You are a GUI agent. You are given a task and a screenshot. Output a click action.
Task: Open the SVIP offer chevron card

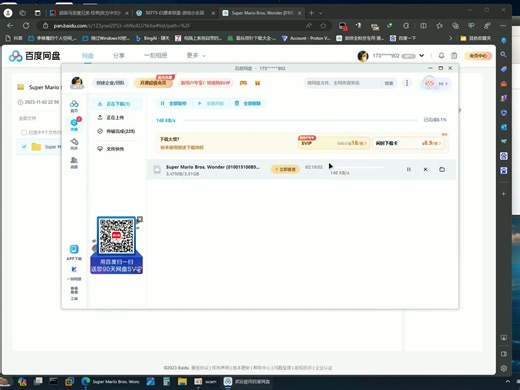tap(334, 143)
